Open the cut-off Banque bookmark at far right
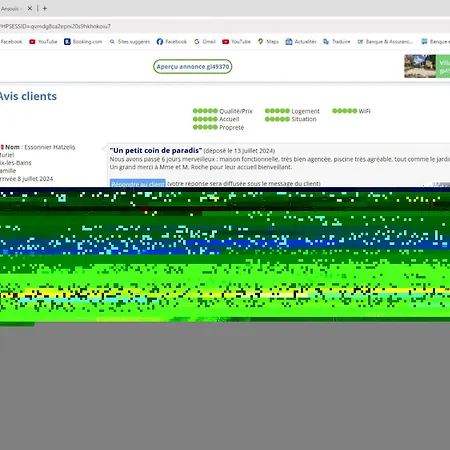450x450 pixels. click(435, 42)
